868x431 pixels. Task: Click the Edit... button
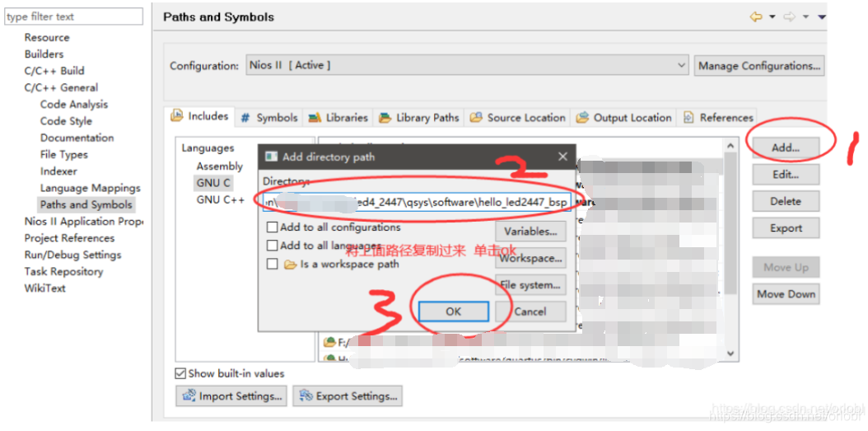click(786, 175)
